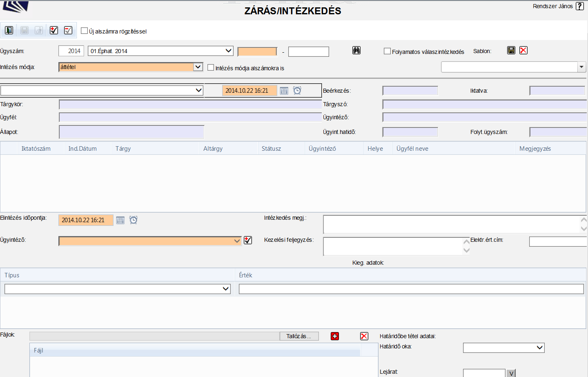Click orange Ügyszám number field

click(x=257, y=51)
